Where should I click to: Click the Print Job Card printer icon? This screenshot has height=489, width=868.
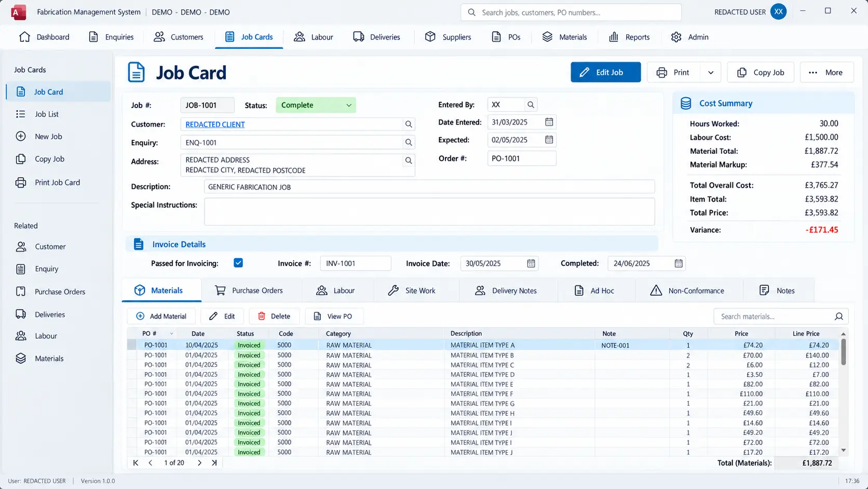pos(21,182)
